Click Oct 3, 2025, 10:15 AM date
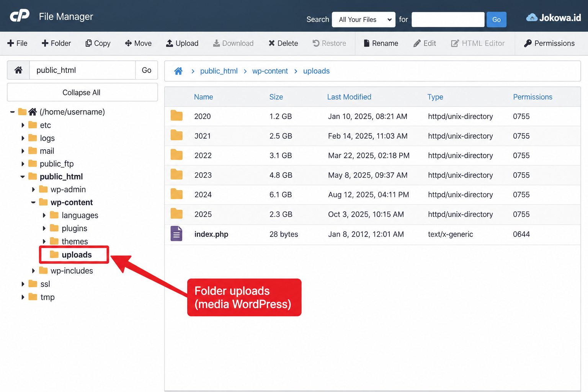This screenshot has height=392, width=588. [366, 214]
